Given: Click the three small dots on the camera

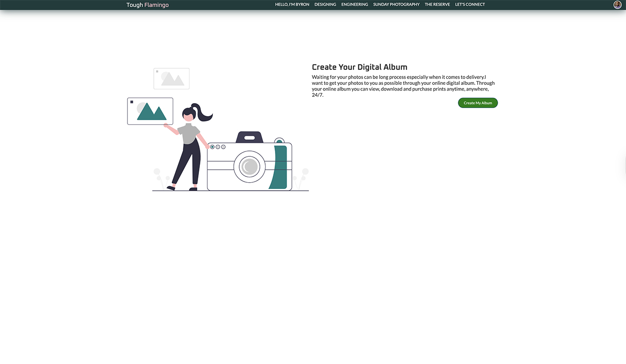Looking at the screenshot, I should (218, 147).
